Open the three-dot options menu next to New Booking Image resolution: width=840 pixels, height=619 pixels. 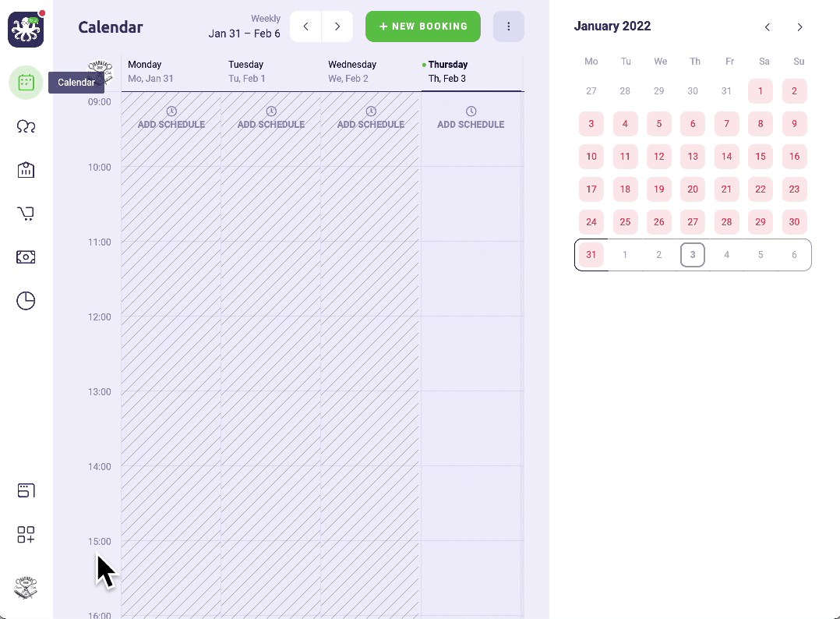[508, 26]
